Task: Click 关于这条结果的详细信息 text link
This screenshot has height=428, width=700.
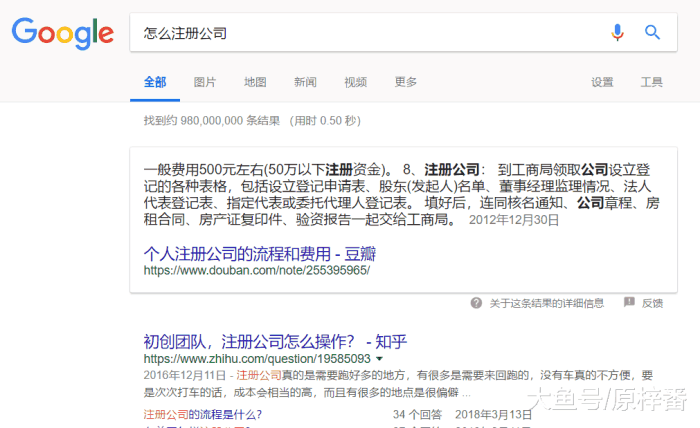Action: coord(546,302)
